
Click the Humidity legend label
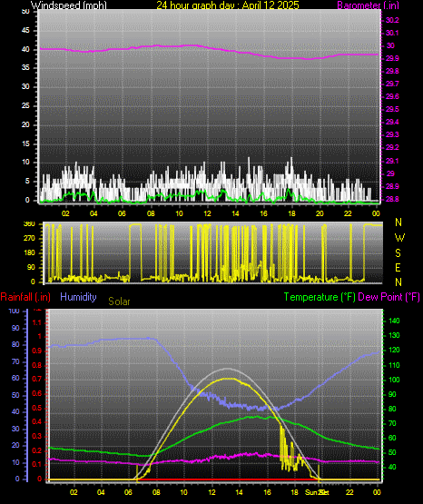click(x=78, y=297)
